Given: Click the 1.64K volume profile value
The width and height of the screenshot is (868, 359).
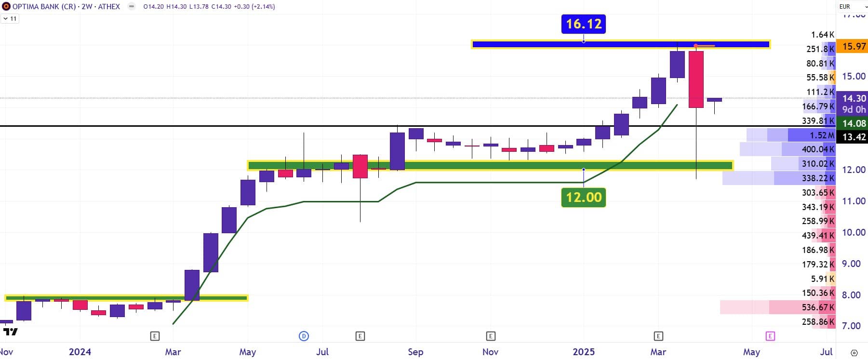Looking at the screenshot, I should coord(823,35).
